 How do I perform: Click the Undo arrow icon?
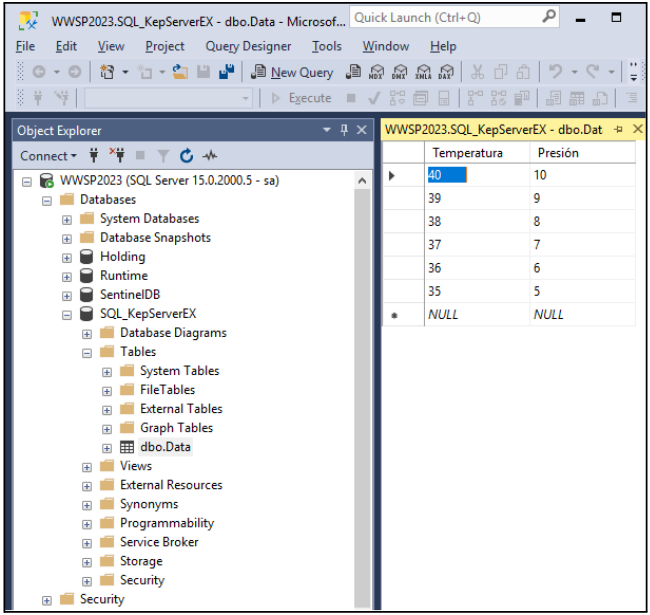click(x=555, y=72)
